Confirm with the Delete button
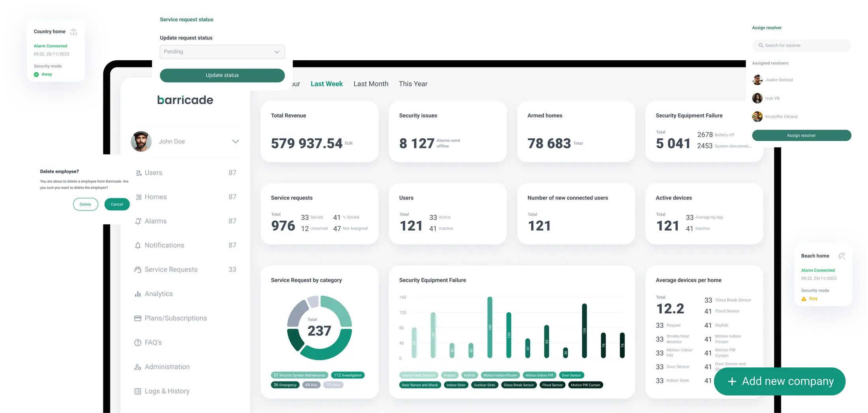 point(85,204)
